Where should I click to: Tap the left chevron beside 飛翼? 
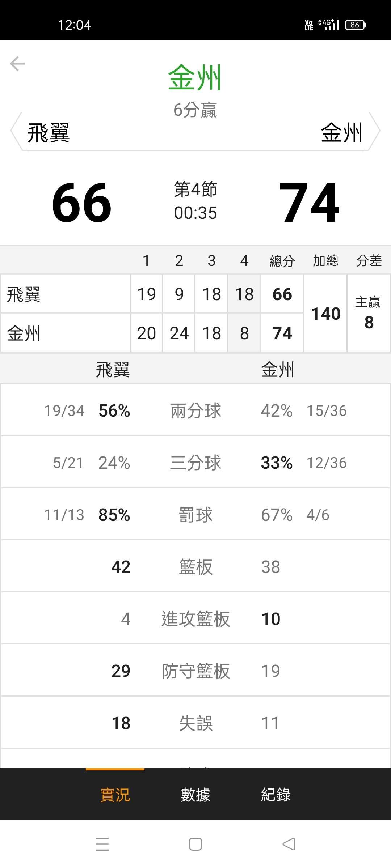(x=16, y=131)
